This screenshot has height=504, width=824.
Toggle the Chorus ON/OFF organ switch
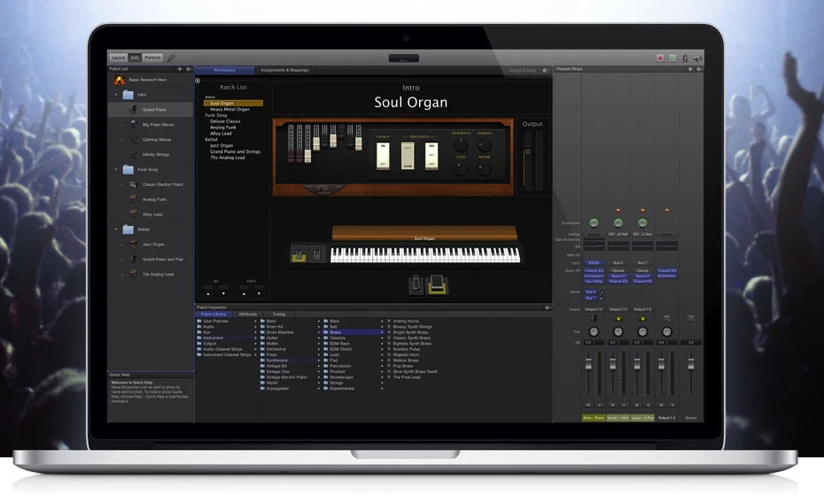tap(383, 156)
